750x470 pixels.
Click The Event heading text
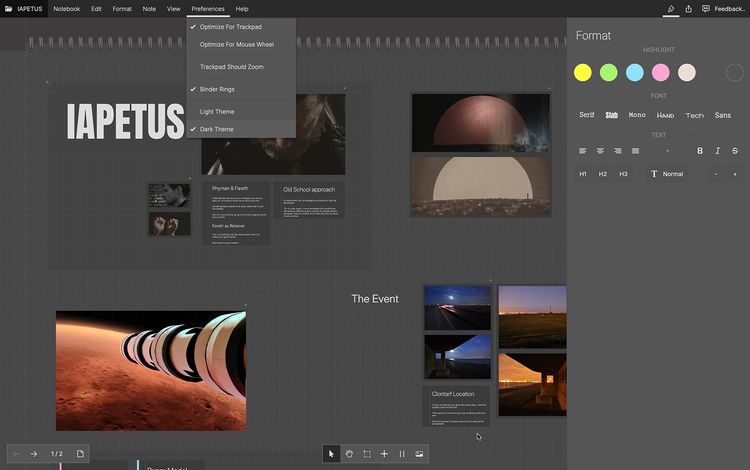(x=375, y=299)
